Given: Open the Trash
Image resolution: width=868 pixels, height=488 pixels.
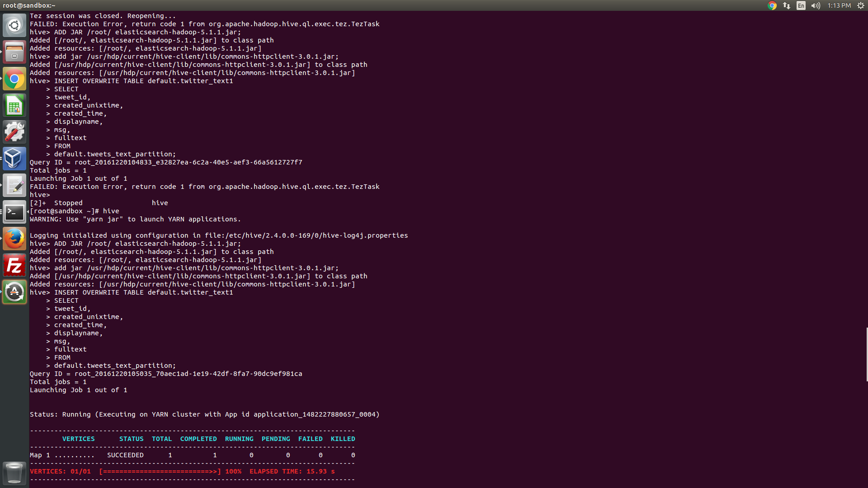Looking at the screenshot, I should [x=14, y=473].
